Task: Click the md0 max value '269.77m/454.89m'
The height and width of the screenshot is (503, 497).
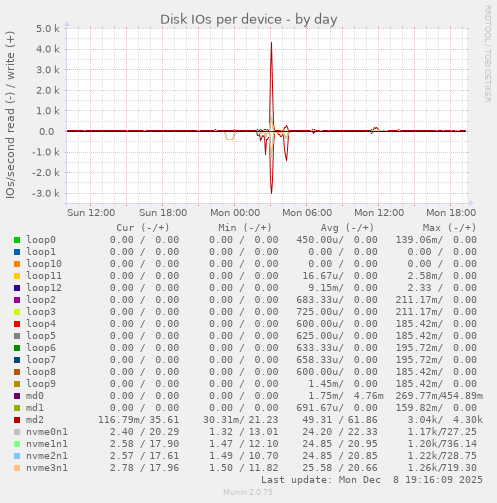Action: 439,396
